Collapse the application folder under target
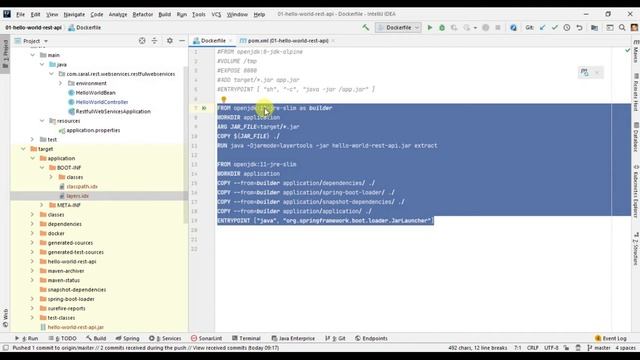 pos(33,158)
